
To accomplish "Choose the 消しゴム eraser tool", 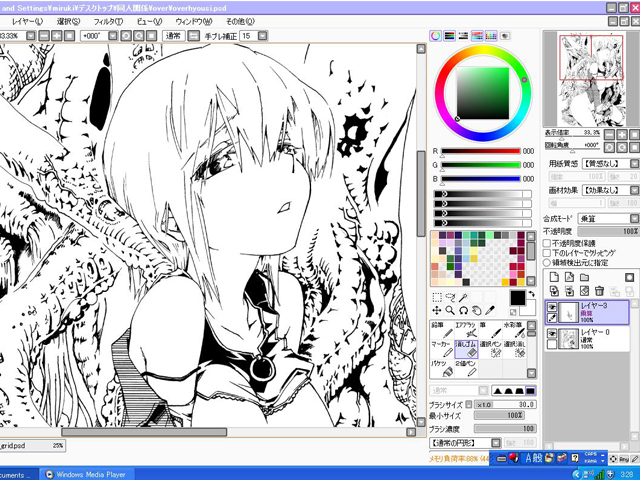I will (x=466, y=349).
